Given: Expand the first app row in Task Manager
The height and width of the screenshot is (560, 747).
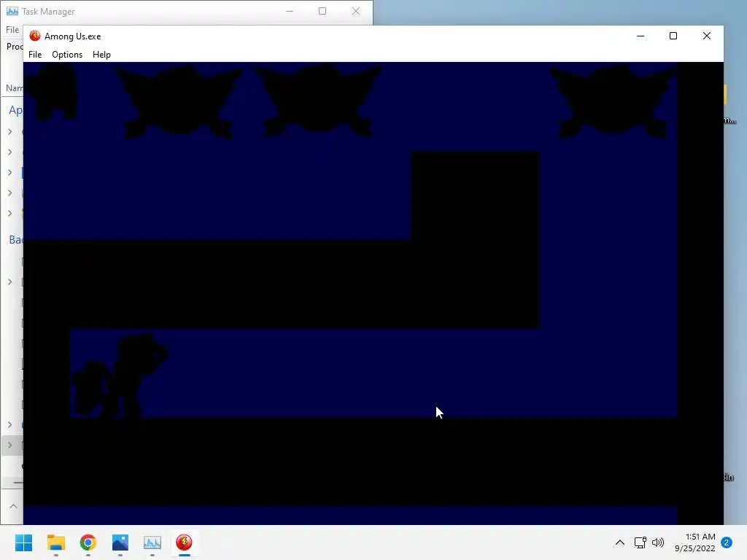Looking at the screenshot, I should (10, 131).
